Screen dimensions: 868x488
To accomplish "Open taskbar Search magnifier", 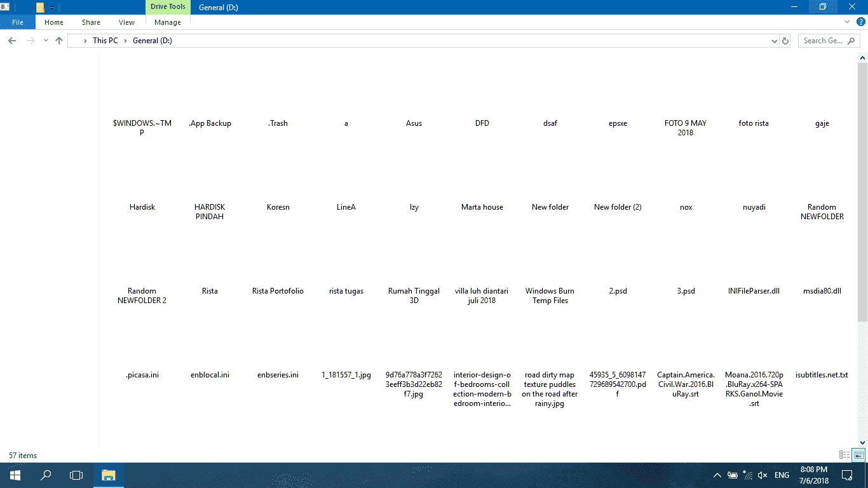I will click(x=46, y=475).
